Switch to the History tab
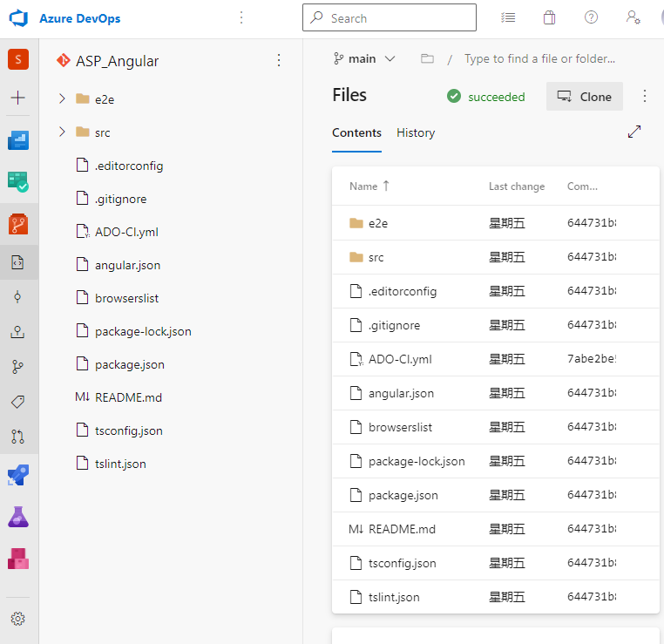This screenshot has height=644, width=664. [416, 133]
